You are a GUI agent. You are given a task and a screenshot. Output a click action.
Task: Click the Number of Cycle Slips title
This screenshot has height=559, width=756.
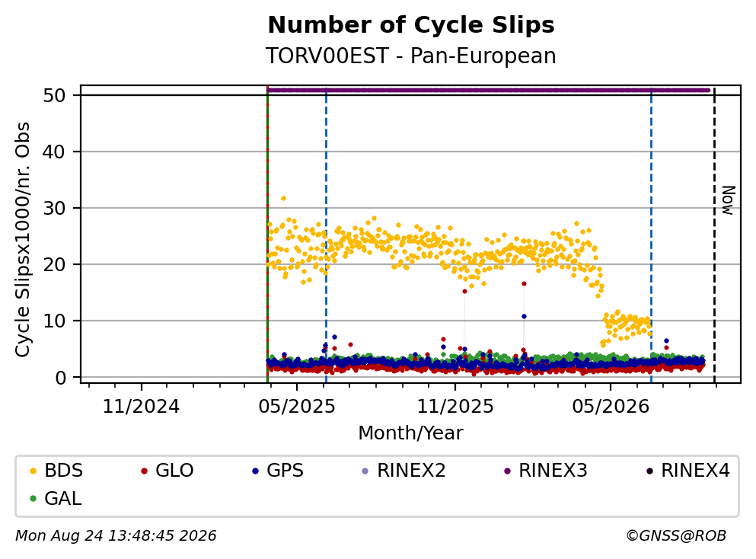coord(411,25)
